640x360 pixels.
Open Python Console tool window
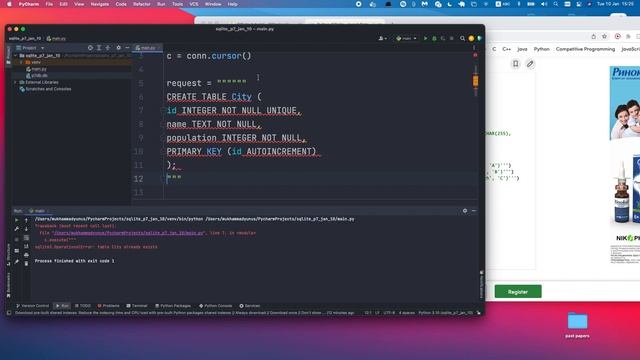(216, 306)
